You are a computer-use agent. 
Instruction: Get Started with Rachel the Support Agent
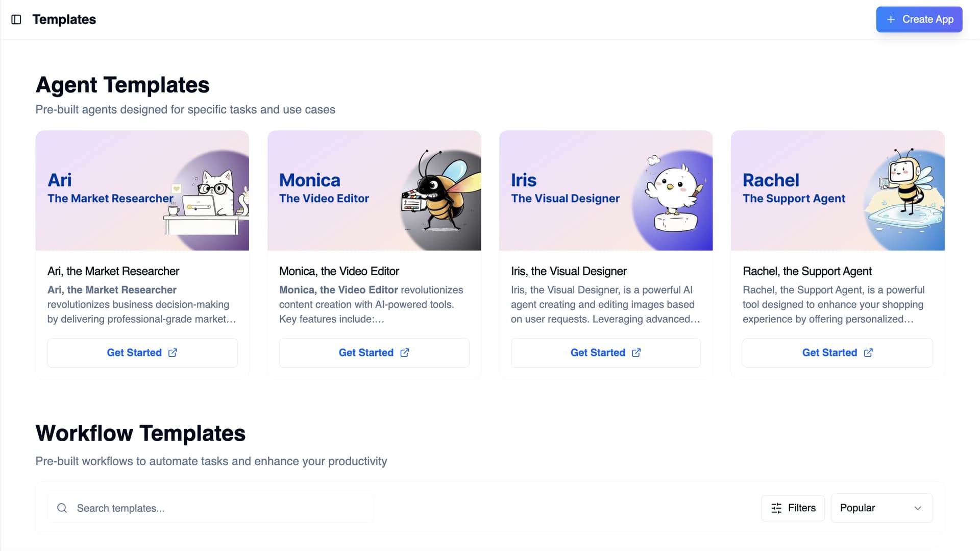[838, 353]
